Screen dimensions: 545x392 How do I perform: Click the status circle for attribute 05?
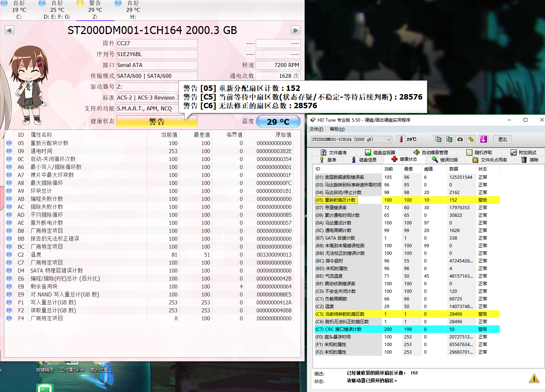click(x=9, y=143)
